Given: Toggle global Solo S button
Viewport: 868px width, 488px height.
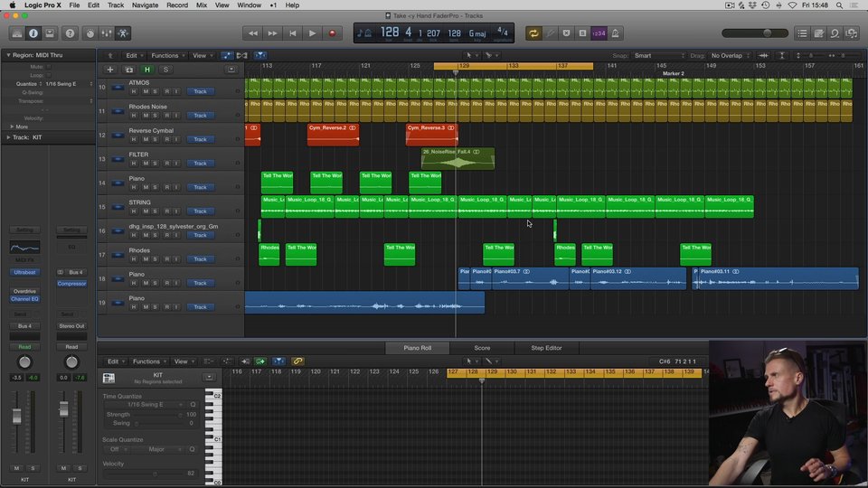Looking at the screenshot, I should [165, 70].
